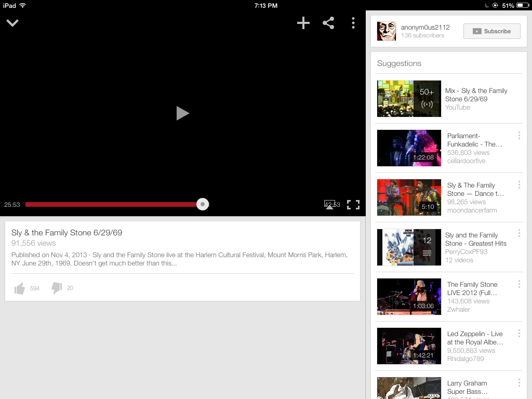Screen dimensions: 532x399
Task: Like the video with thumbs up
Action: click(x=20, y=288)
